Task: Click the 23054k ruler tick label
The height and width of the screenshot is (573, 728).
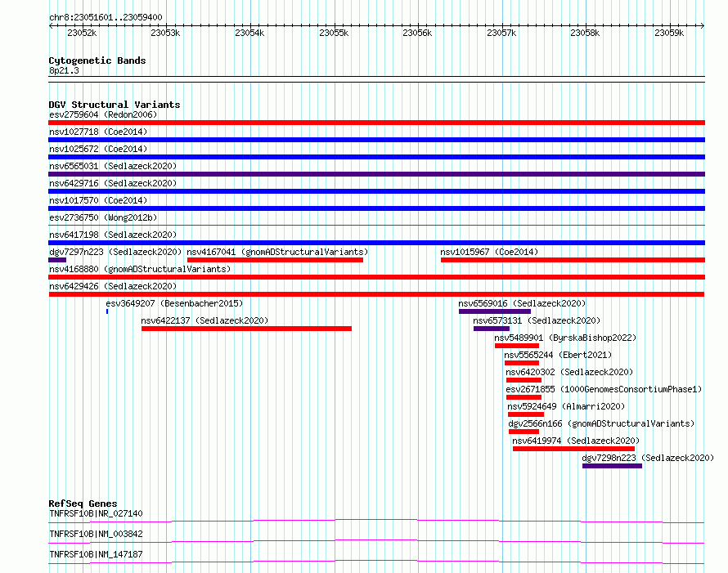Action: click(x=249, y=33)
